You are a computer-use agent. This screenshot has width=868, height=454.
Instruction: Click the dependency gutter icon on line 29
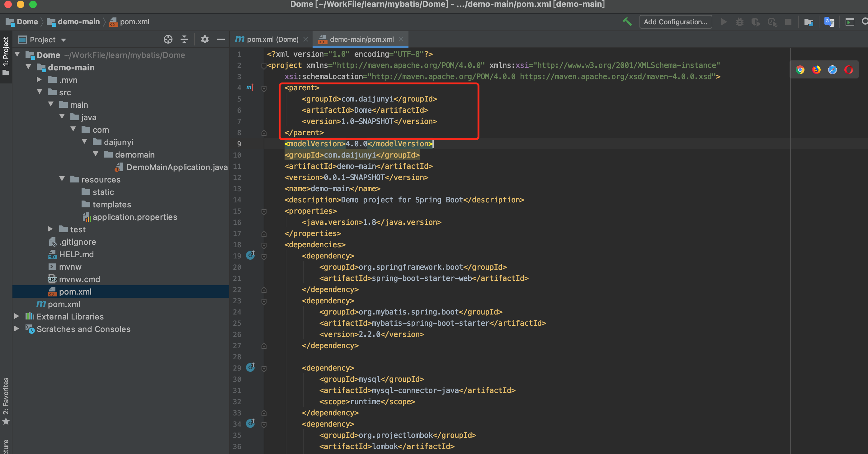[x=250, y=367]
